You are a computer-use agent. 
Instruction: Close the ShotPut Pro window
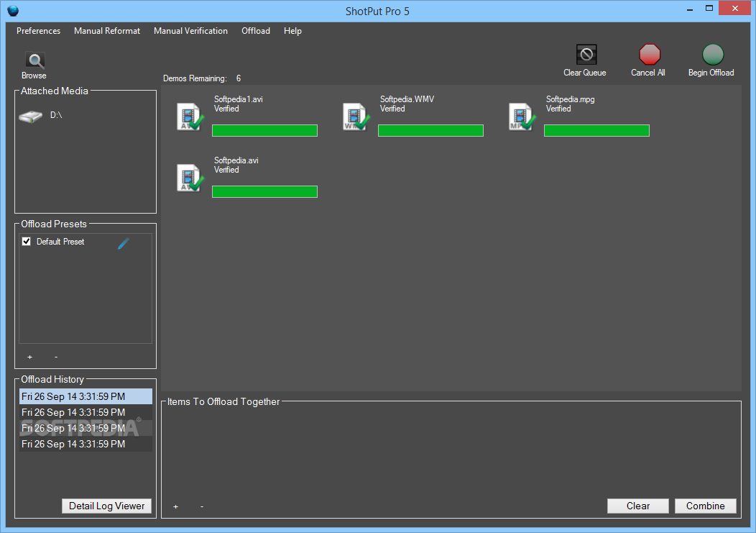[734, 8]
